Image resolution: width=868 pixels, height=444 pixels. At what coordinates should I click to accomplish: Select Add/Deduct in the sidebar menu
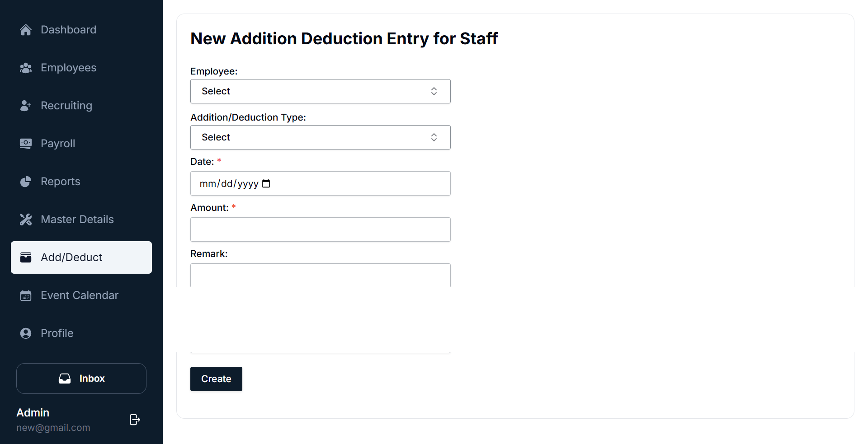click(x=71, y=257)
